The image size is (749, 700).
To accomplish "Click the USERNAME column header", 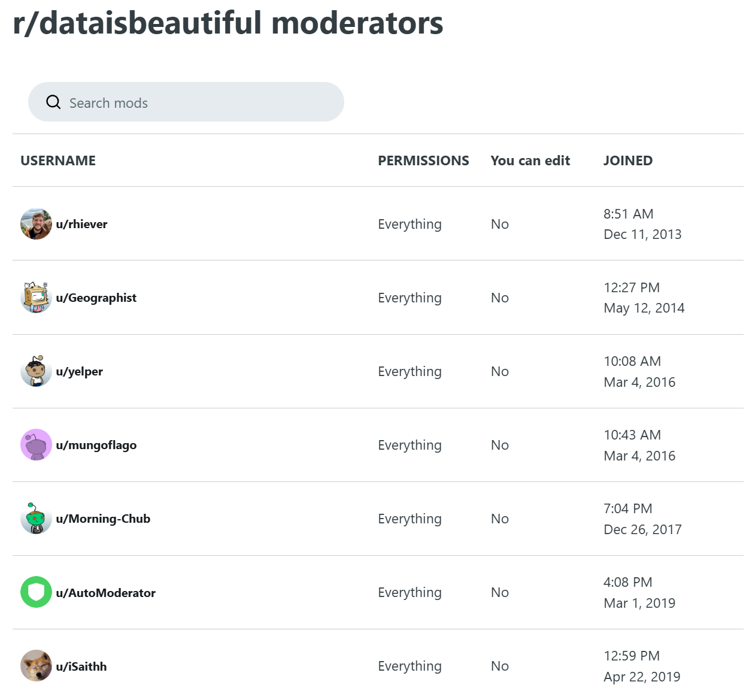I will (58, 160).
